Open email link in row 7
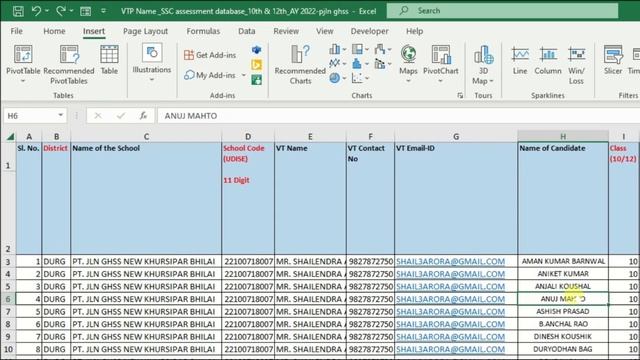 450,312
